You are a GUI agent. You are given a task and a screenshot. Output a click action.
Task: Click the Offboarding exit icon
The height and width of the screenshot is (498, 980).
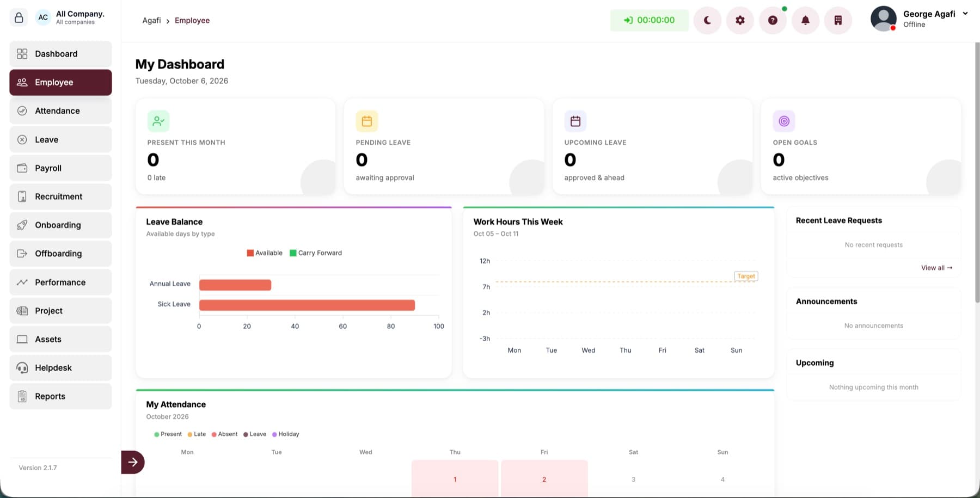[x=22, y=254]
